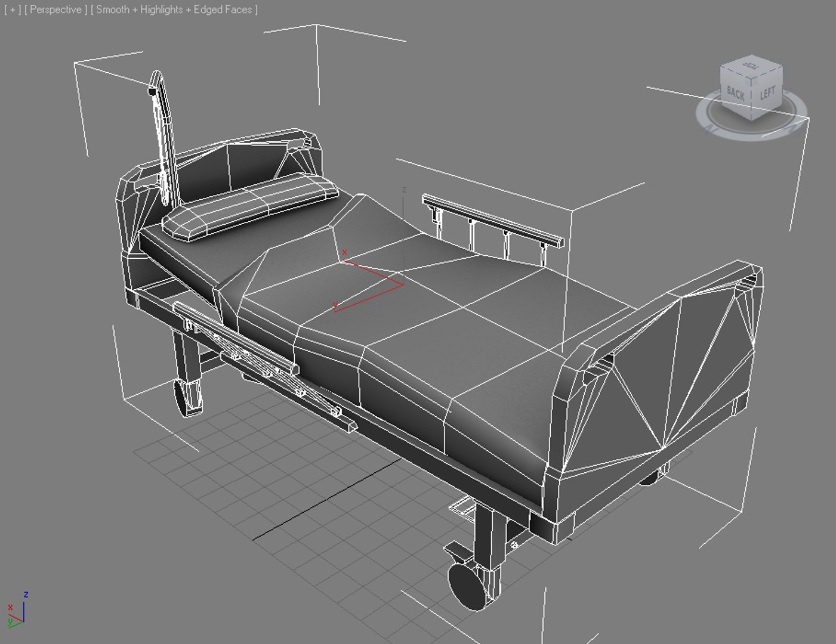Click the BACK face of the ViewCube

click(735, 94)
